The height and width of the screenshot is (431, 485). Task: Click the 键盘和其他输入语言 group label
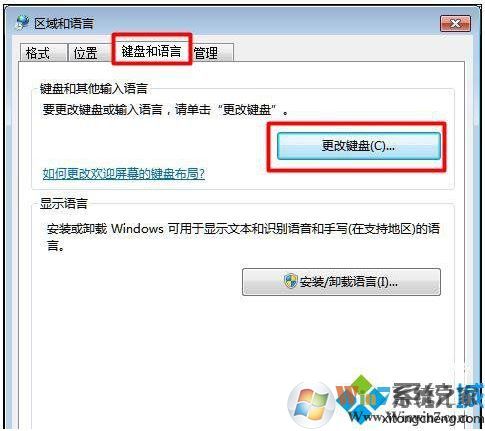click(94, 89)
